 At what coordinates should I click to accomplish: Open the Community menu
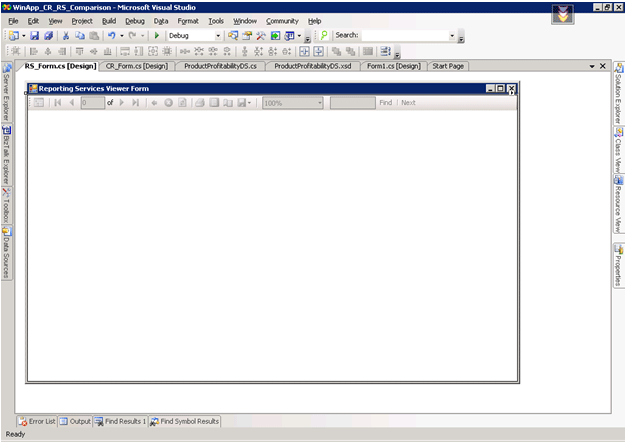282,21
